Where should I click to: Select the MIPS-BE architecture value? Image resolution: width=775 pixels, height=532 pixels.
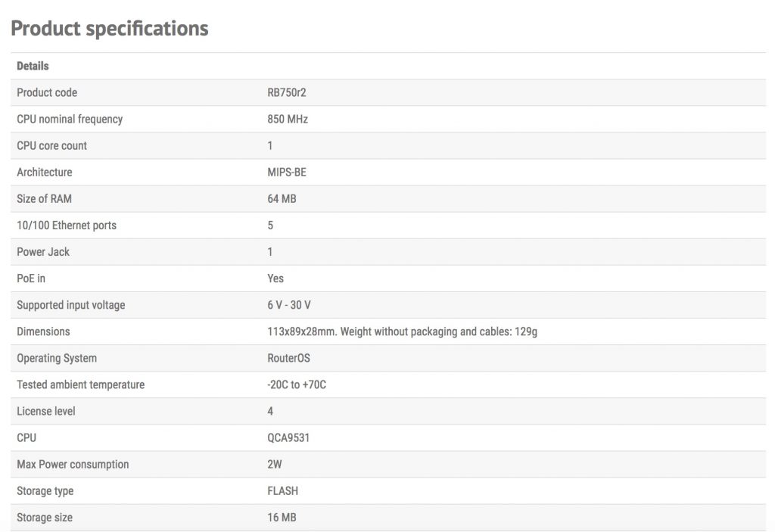click(x=287, y=172)
